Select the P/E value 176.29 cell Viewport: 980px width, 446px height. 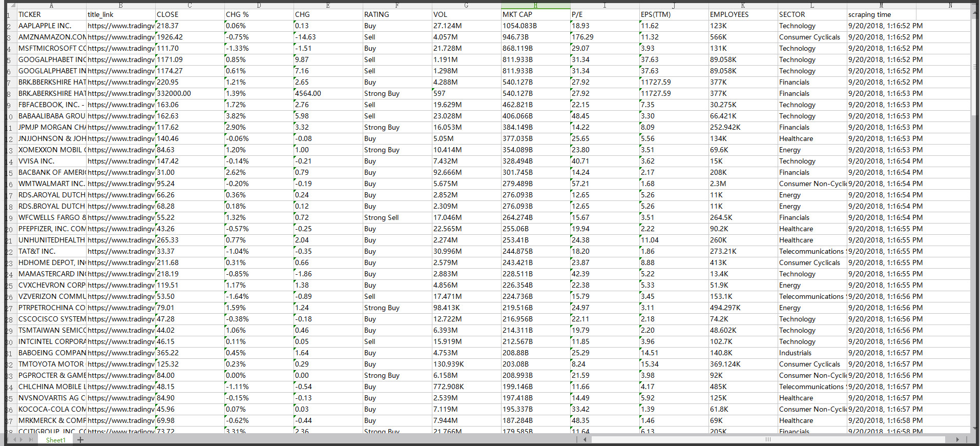pos(604,37)
